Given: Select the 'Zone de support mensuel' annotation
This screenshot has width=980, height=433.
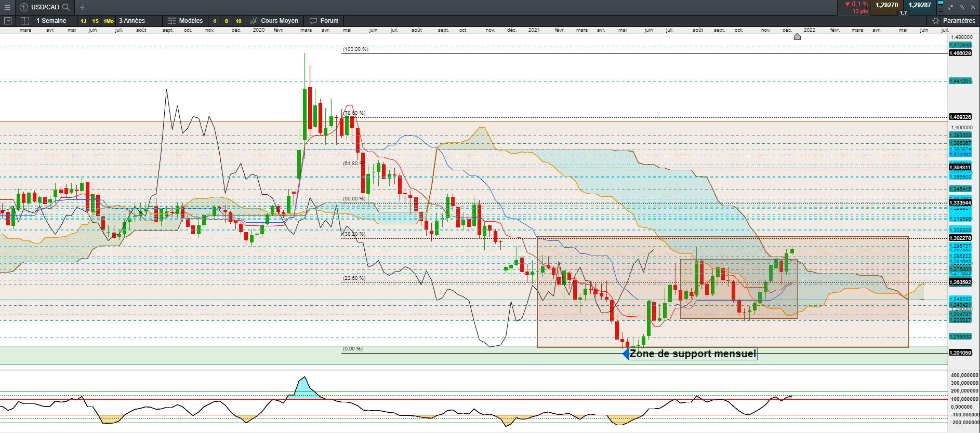Looking at the screenshot, I should [693, 354].
